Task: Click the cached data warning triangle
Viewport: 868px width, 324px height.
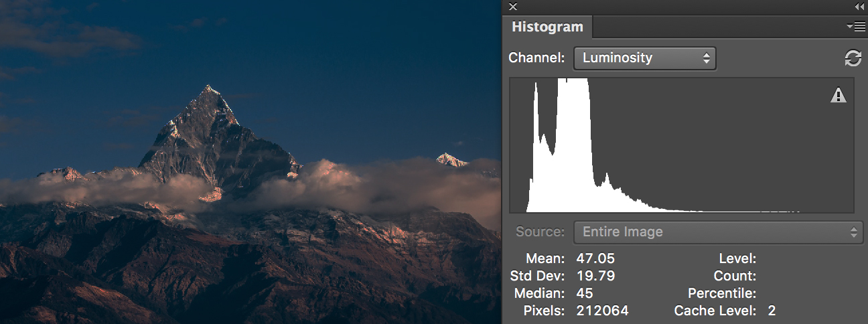Action: (x=839, y=96)
